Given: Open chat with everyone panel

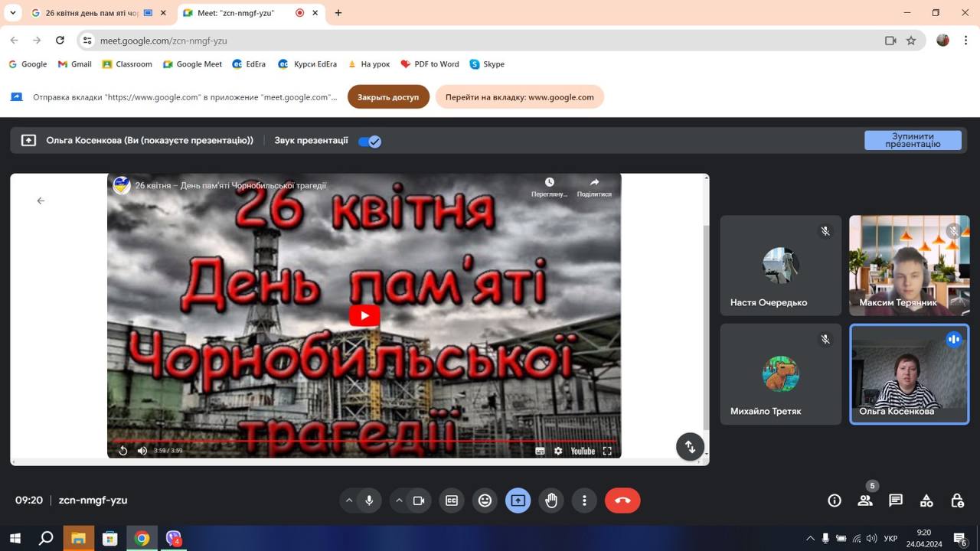Looking at the screenshot, I should (896, 500).
